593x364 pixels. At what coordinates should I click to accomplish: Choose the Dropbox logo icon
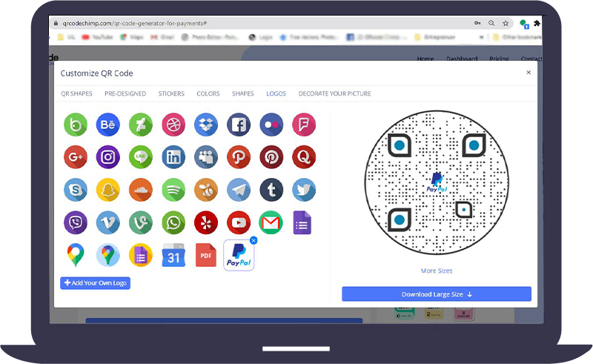click(x=205, y=125)
